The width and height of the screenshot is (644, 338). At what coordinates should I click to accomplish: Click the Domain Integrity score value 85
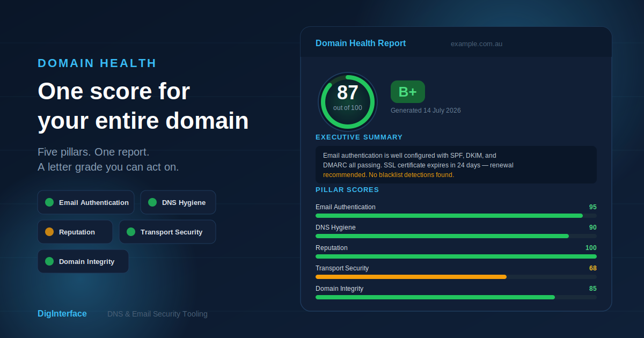(592, 289)
